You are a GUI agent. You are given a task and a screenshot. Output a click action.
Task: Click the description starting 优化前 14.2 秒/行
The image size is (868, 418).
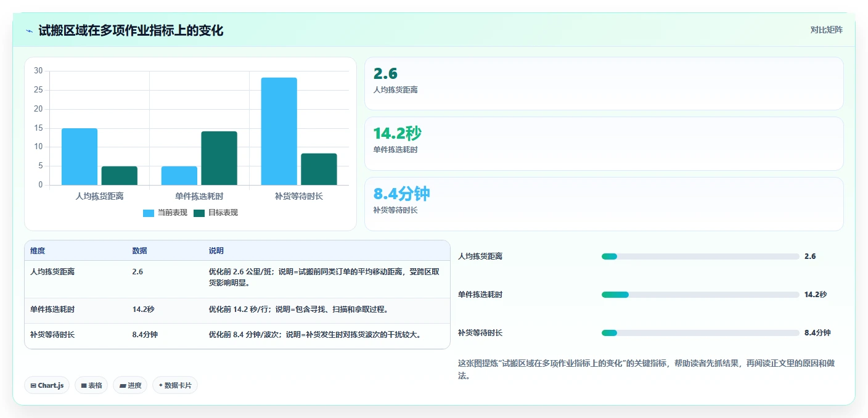pyautogui.click(x=298, y=309)
